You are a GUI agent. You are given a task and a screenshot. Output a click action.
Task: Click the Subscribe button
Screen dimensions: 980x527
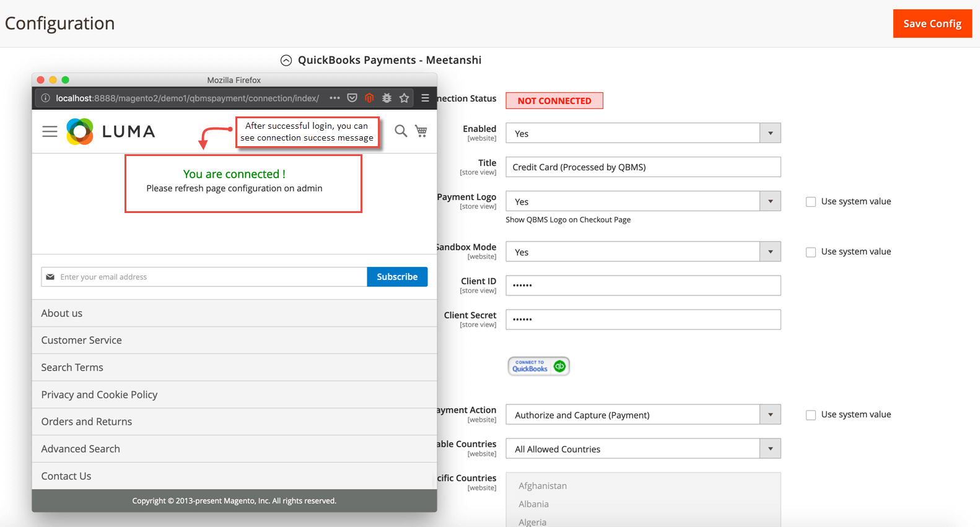pos(397,277)
